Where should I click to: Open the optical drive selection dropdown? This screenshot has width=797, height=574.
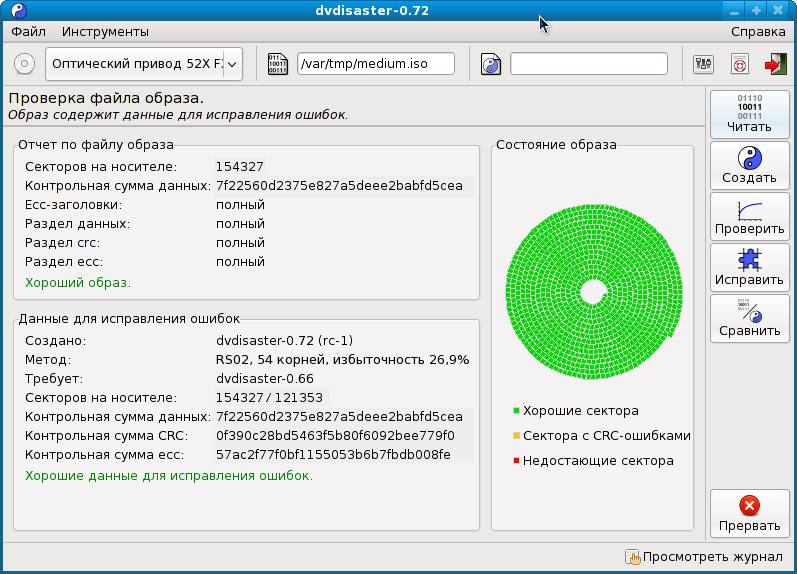pyautogui.click(x=144, y=64)
